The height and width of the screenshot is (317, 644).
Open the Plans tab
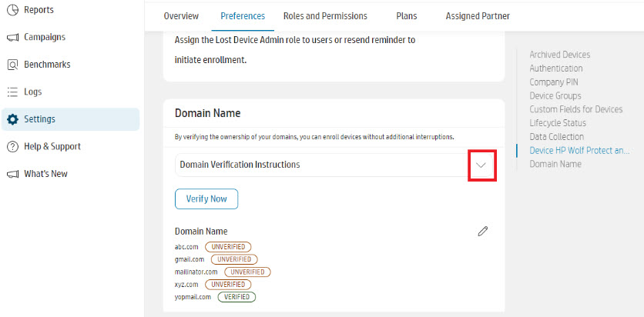pos(407,16)
